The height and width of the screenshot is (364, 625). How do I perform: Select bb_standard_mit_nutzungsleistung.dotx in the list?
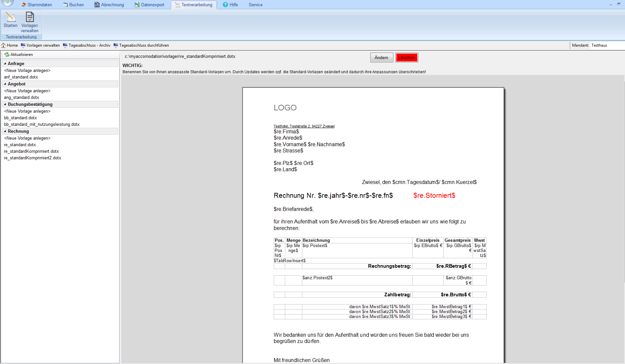click(x=42, y=125)
